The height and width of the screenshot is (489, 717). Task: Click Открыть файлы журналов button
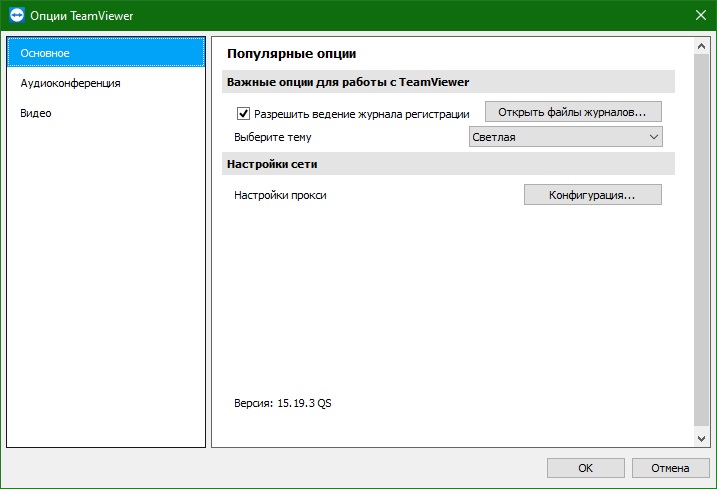click(x=573, y=112)
